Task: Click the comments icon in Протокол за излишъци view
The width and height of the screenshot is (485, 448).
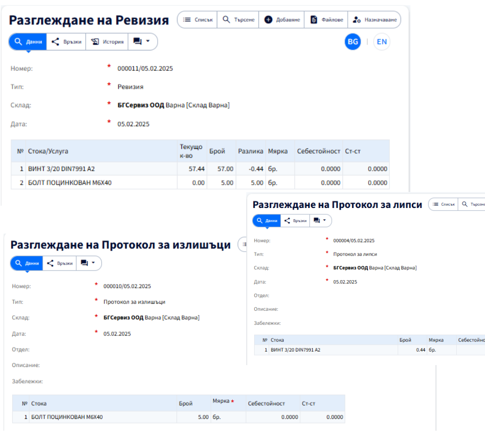Action: [x=83, y=263]
